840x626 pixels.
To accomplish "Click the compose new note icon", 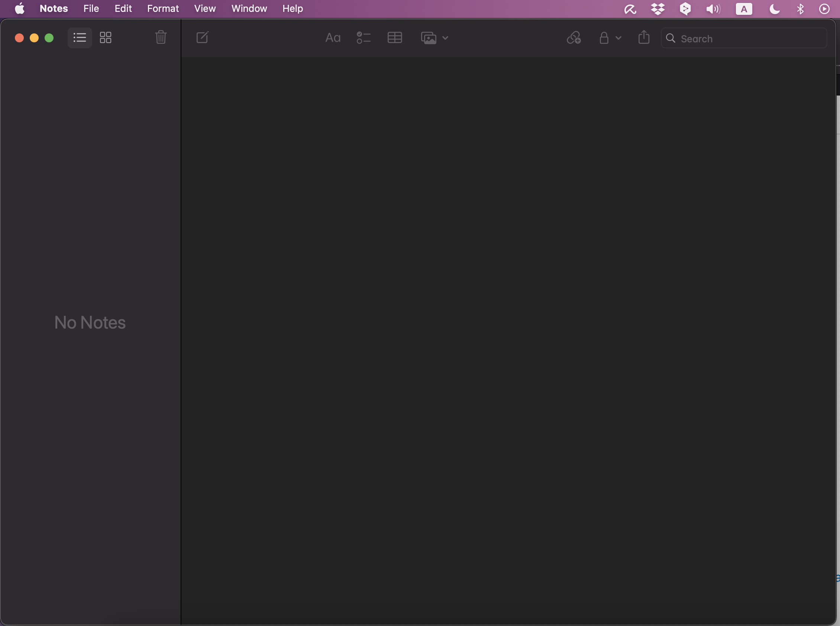I will (202, 38).
